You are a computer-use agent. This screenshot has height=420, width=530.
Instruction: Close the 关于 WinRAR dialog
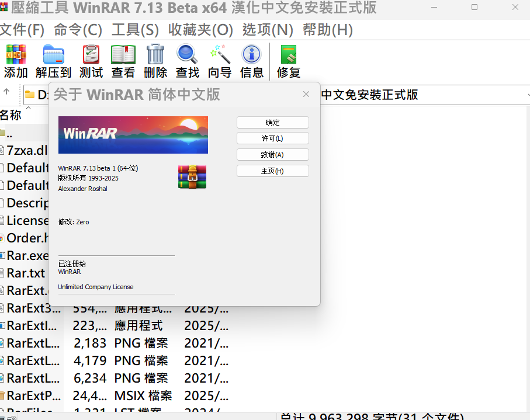point(306,94)
